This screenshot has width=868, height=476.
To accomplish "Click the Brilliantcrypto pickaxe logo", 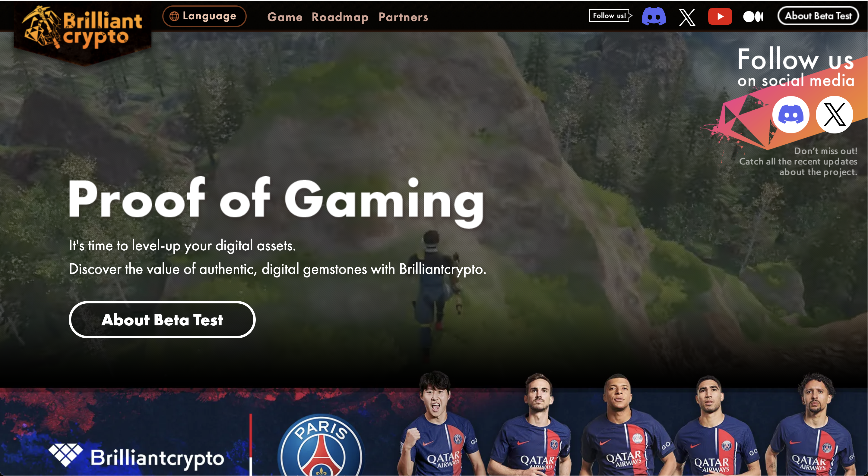I will coord(82,28).
